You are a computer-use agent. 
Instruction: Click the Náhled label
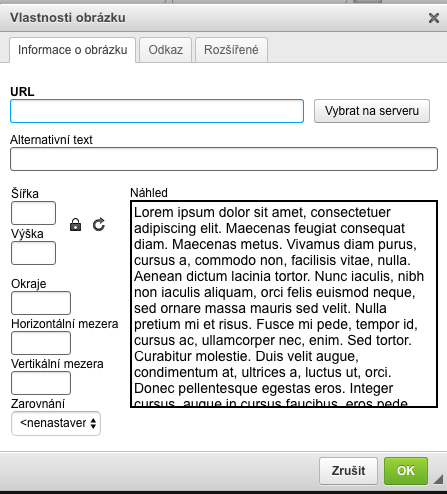tap(149, 193)
